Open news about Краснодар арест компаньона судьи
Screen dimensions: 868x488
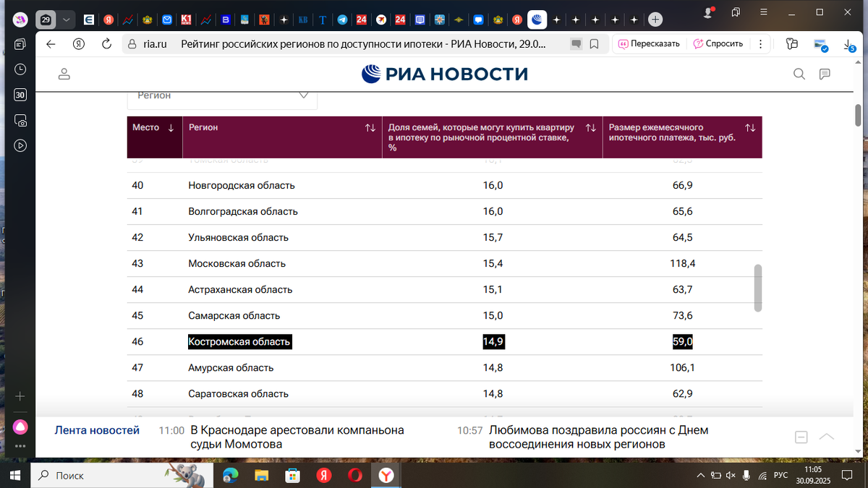pos(297,437)
